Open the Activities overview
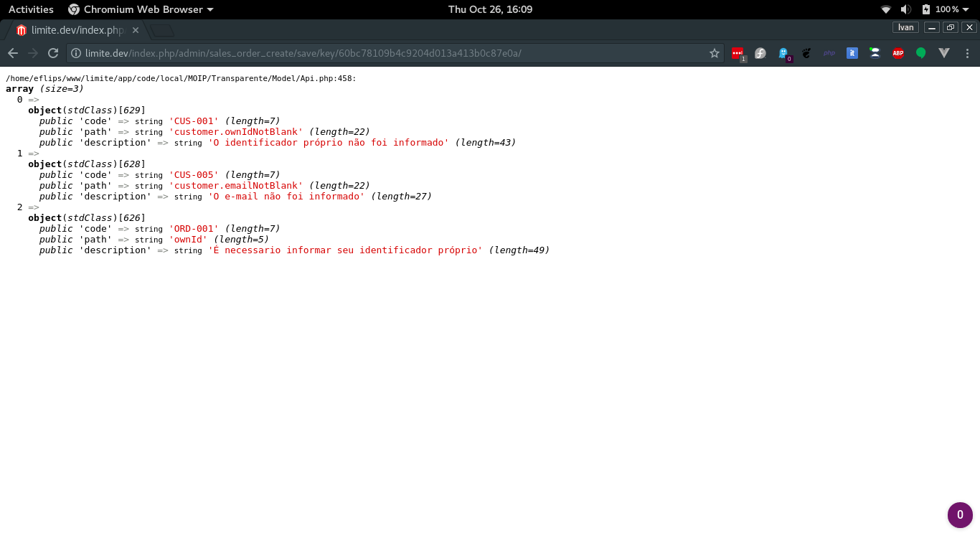This screenshot has height=551, width=980. pyautogui.click(x=31, y=9)
